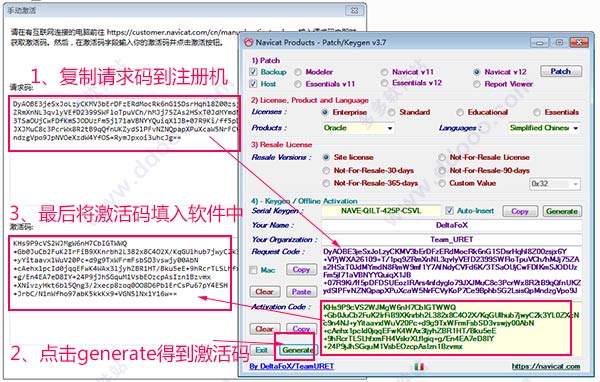Click the Navicat keygen title bar icon
Screen dimensions: 600x382
pos(249,42)
